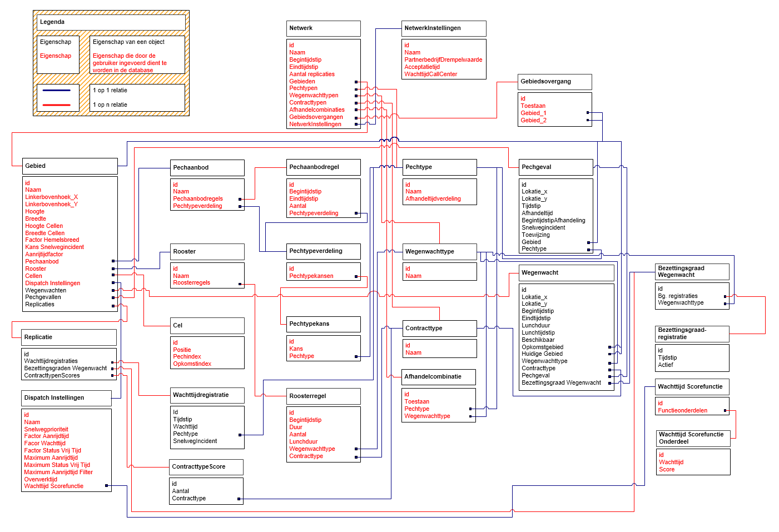The height and width of the screenshot is (532, 779).
Task: Click connector square beside Wachttijd Scorefunctie in Dispatch Instellingen
Action: (x=107, y=486)
